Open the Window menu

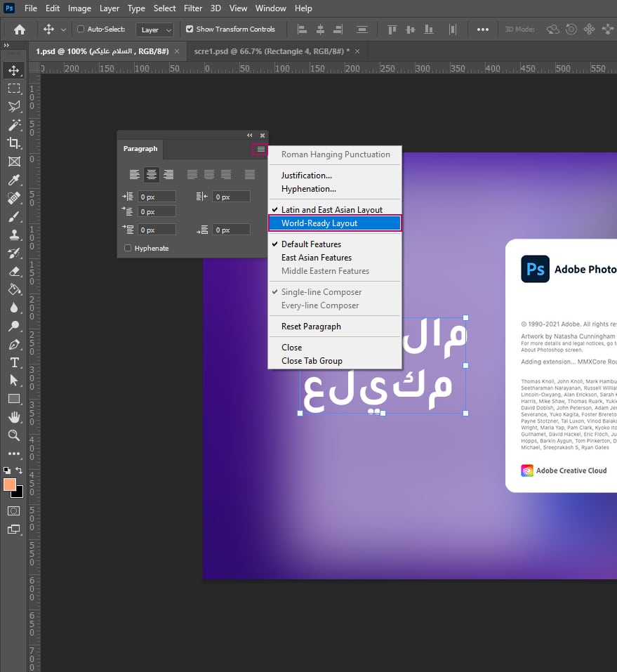(270, 8)
